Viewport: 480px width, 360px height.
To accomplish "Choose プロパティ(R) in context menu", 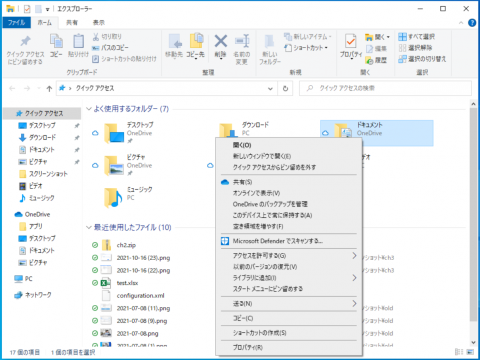I will [289, 347].
